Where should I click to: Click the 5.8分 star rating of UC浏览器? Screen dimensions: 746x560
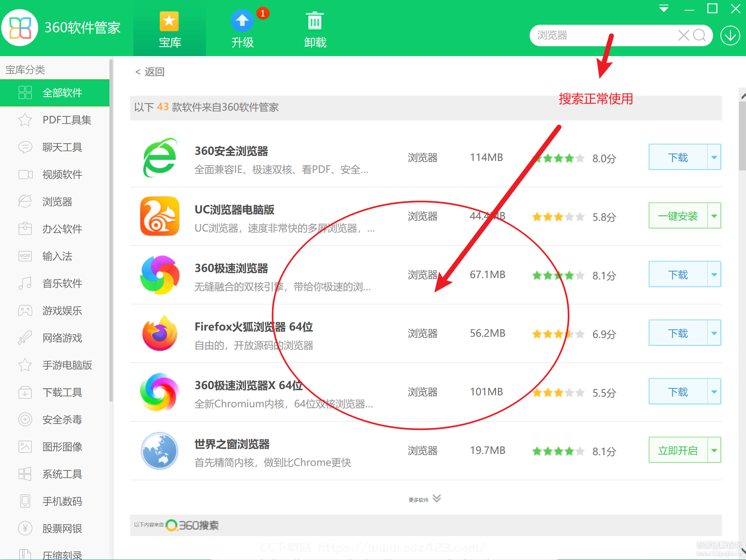(x=558, y=217)
